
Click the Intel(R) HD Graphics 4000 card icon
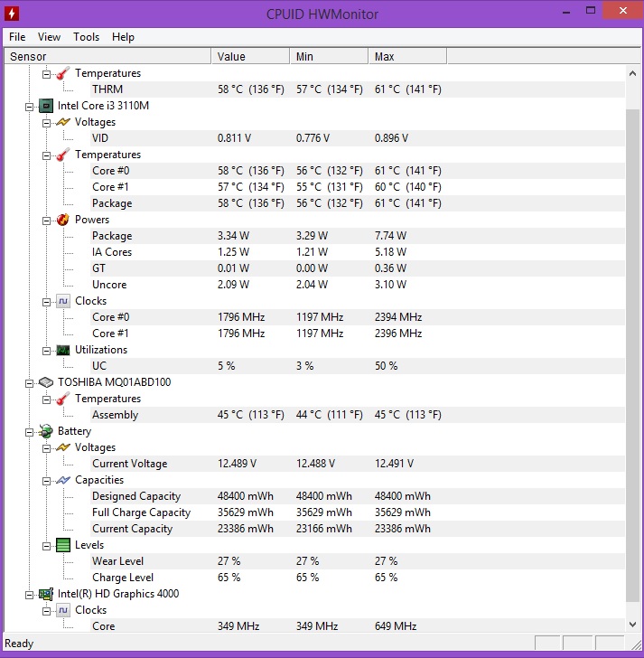point(46,594)
